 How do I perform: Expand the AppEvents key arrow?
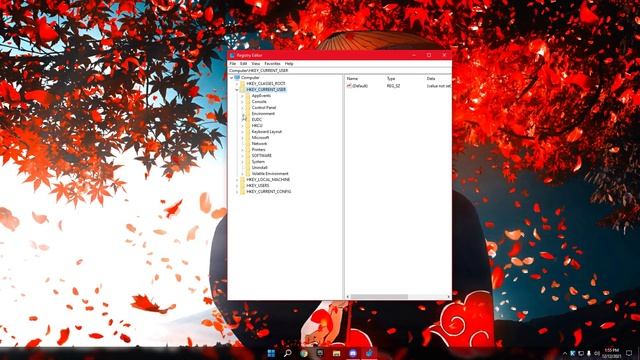[242, 96]
